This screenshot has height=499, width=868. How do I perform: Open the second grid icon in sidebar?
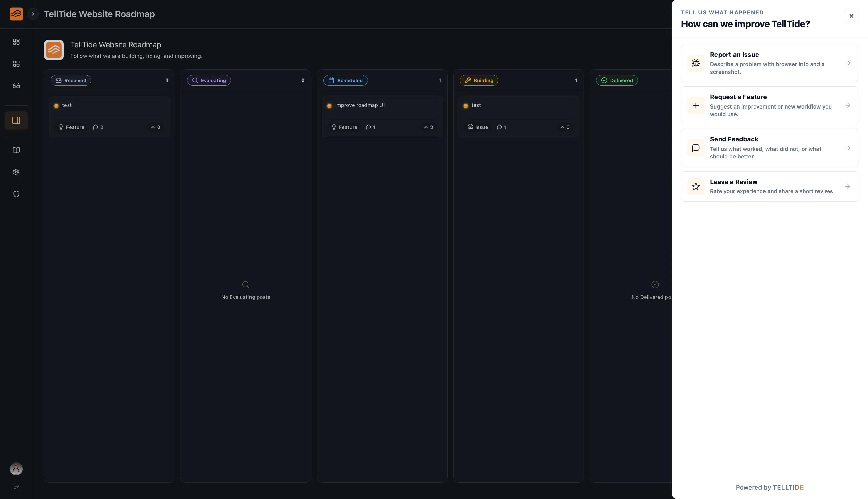click(x=16, y=64)
